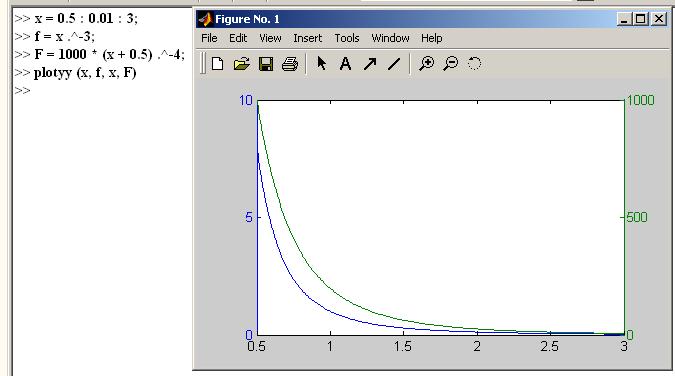Click the Print icon in toolbar
The width and height of the screenshot is (675, 376).
pyautogui.click(x=290, y=64)
